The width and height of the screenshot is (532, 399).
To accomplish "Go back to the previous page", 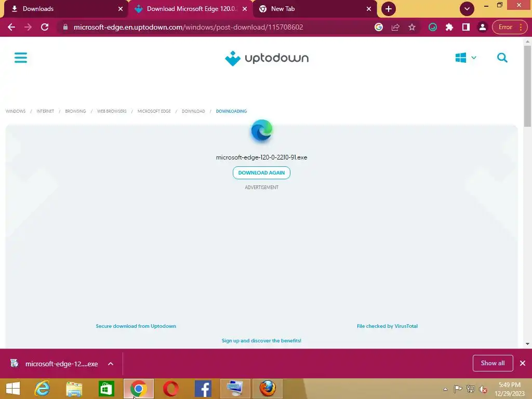I will (x=11, y=27).
